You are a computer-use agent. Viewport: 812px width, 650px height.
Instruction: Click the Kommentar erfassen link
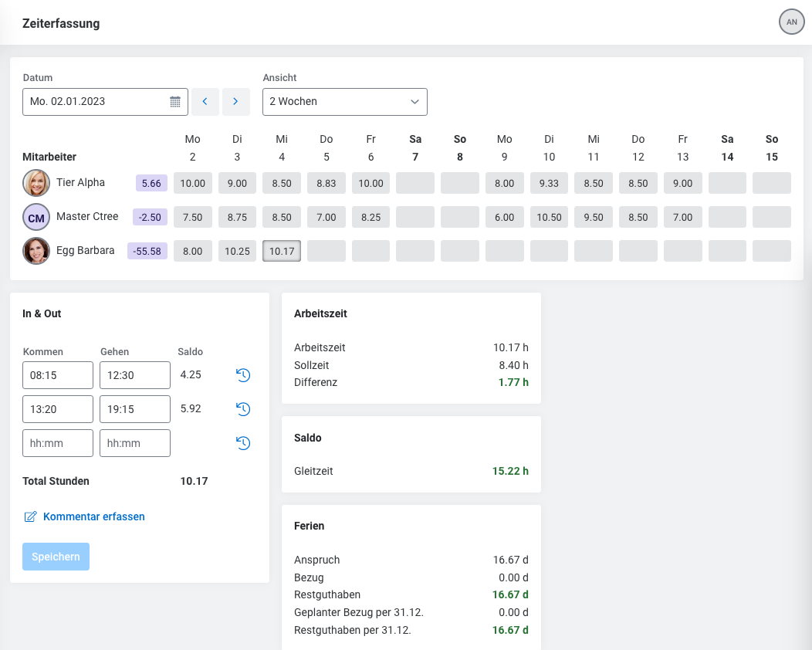coord(93,516)
